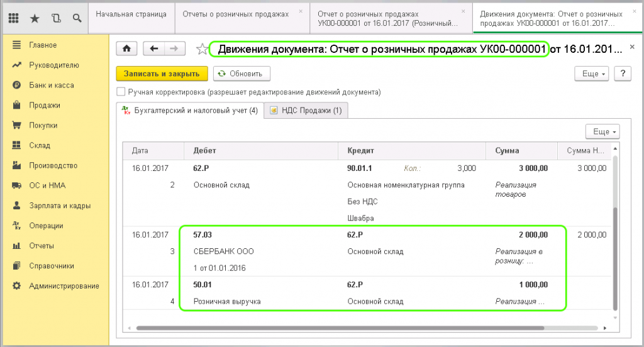Viewport: 644px width, 347px height.
Task: Click the Записать и закрыть button
Action: pyautogui.click(x=162, y=74)
